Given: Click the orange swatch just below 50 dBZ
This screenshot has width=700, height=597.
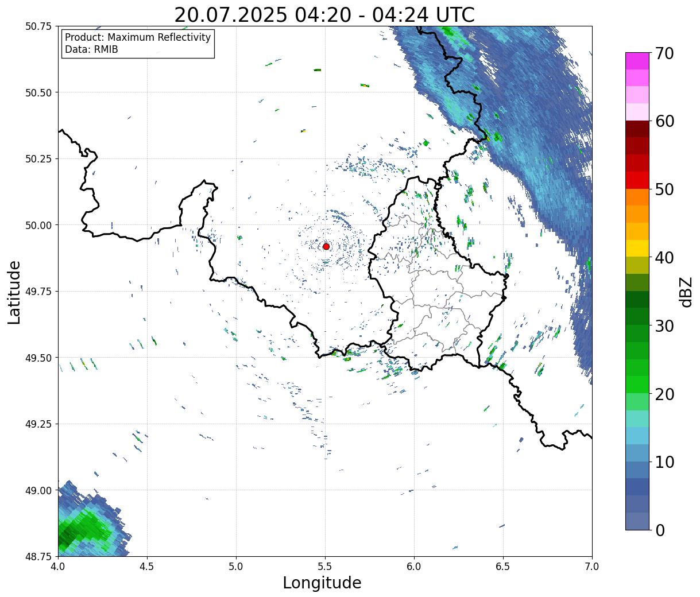Looking at the screenshot, I should 637,197.
